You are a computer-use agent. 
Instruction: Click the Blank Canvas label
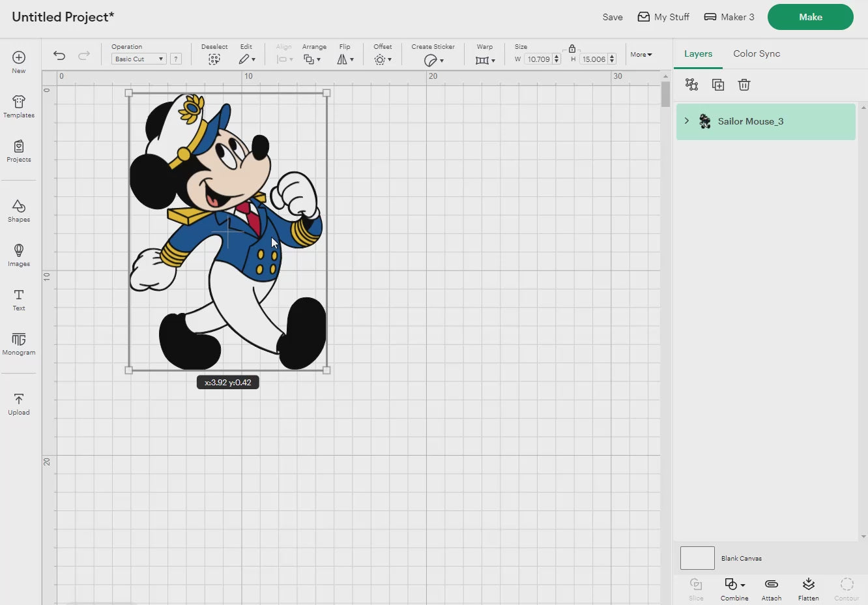tap(742, 558)
